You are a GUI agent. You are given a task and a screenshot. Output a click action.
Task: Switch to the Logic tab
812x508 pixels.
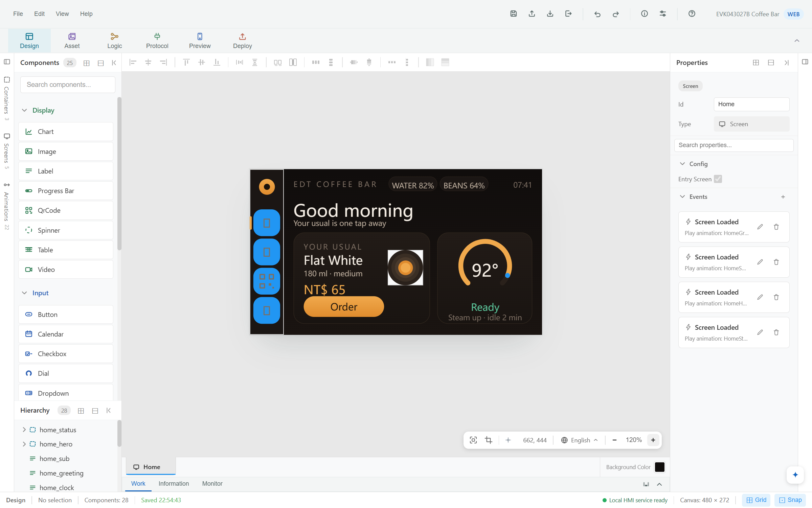114,41
